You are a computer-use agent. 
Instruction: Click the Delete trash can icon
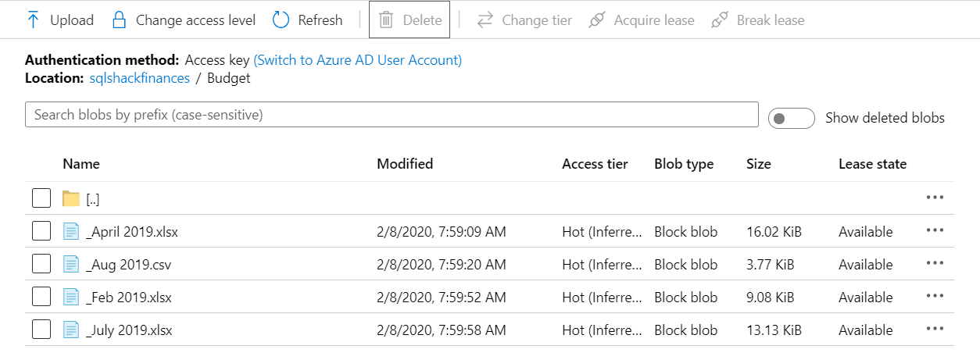pos(386,20)
